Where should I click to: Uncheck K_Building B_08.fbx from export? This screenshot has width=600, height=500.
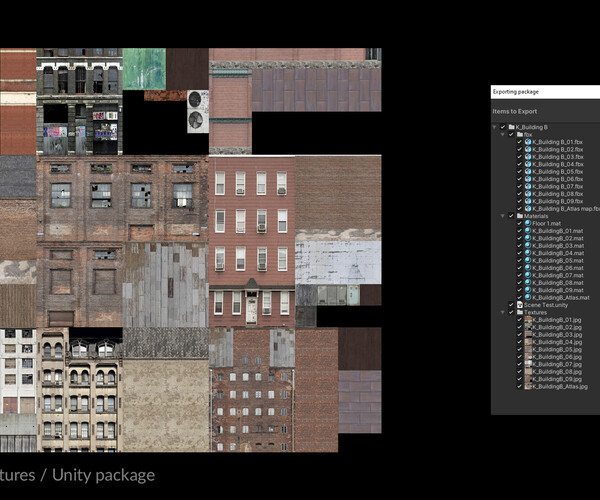pyautogui.click(x=519, y=194)
